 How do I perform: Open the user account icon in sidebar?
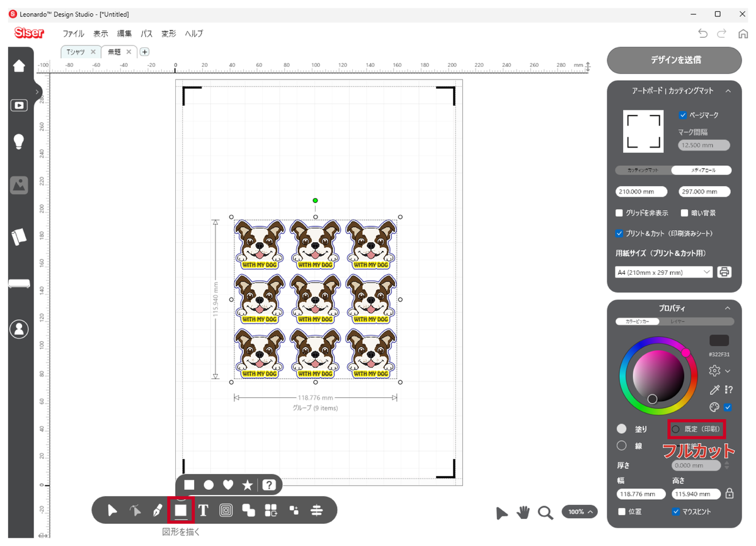(x=19, y=329)
